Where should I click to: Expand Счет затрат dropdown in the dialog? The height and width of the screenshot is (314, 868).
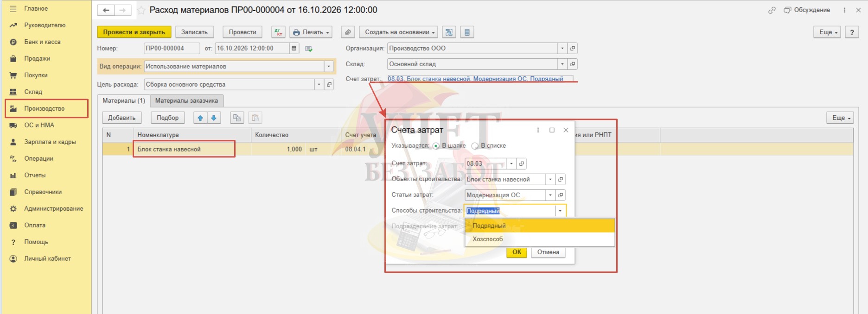511,163
